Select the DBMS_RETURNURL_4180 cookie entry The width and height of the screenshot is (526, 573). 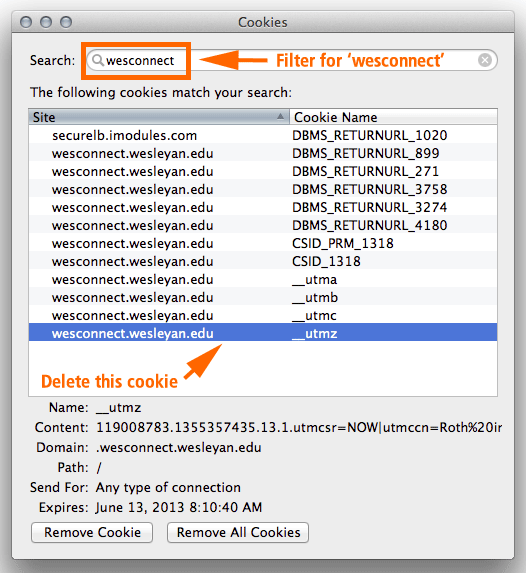click(263, 225)
